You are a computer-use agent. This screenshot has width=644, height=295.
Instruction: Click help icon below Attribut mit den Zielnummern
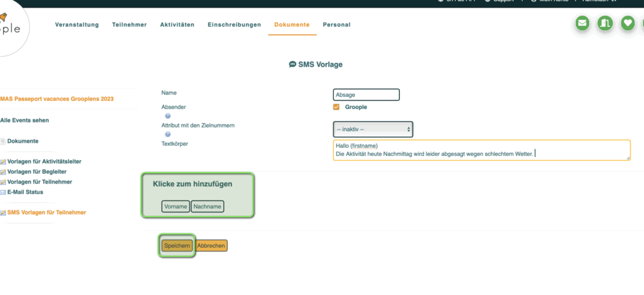pyautogui.click(x=168, y=135)
